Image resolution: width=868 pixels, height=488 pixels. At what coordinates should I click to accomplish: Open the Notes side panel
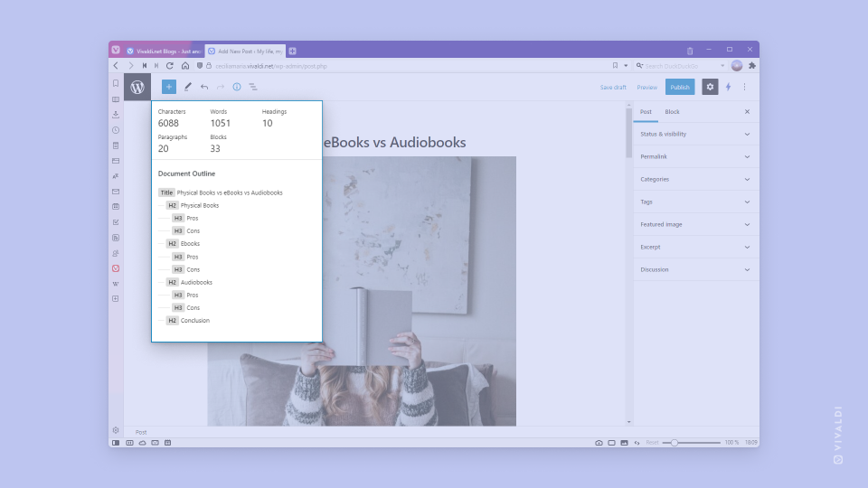pos(116,145)
